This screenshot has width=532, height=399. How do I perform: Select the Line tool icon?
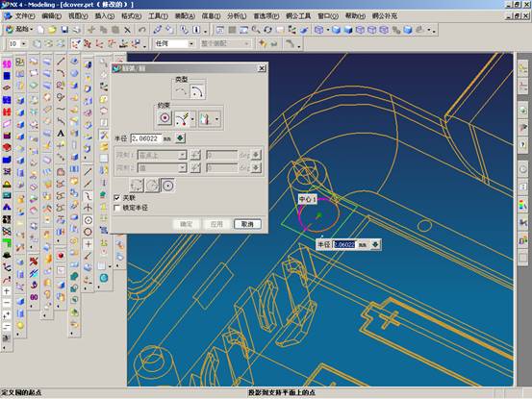click(61, 61)
